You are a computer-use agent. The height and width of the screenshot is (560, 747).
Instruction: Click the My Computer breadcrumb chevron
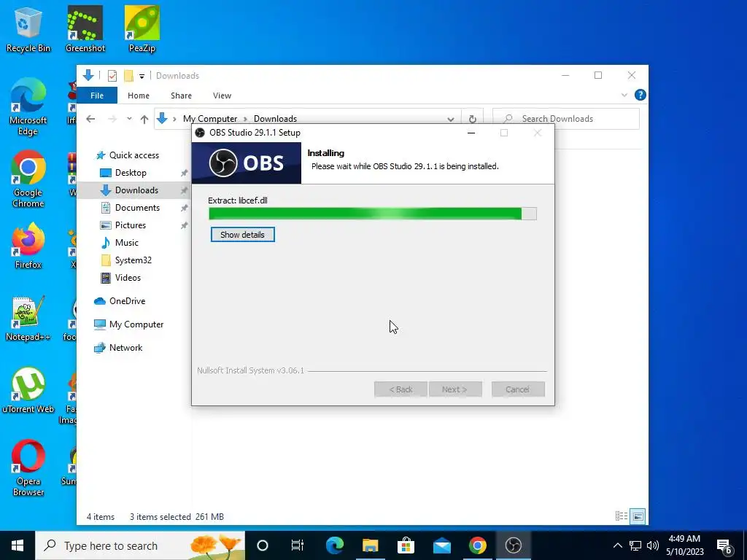(247, 119)
